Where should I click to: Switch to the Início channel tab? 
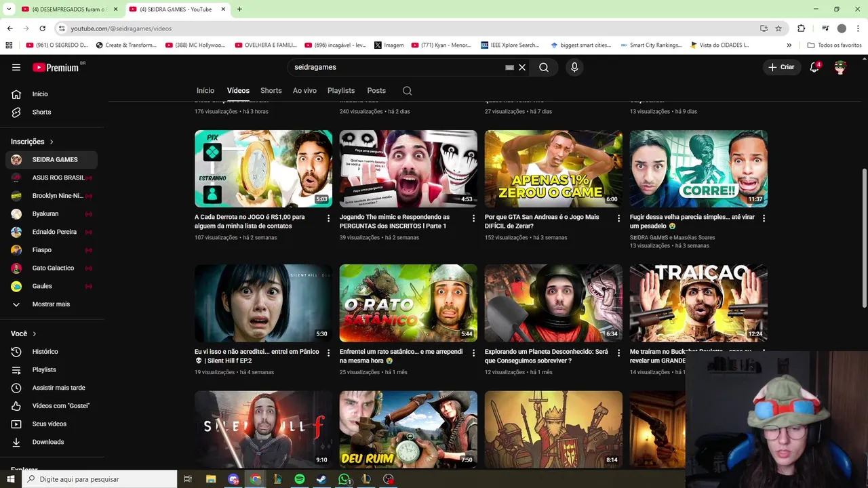tap(205, 90)
